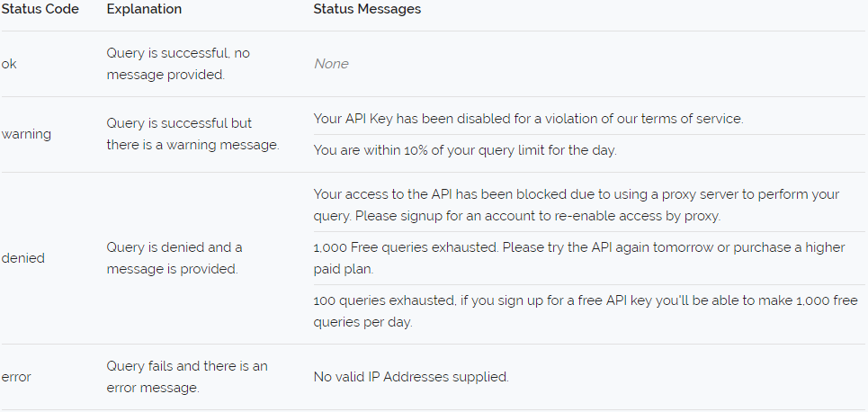Click 'Query is successful but there is a warning' explanation

pos(192,134)
